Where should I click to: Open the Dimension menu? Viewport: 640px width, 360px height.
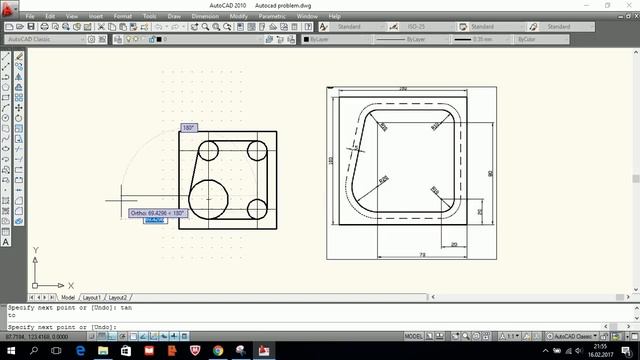point(205,16)
